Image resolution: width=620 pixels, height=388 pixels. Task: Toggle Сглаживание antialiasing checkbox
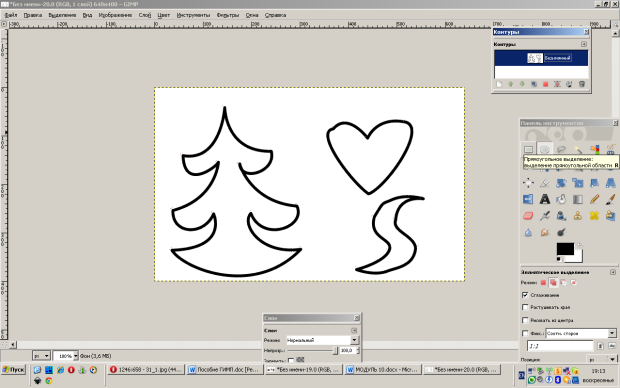pos(525,295)
